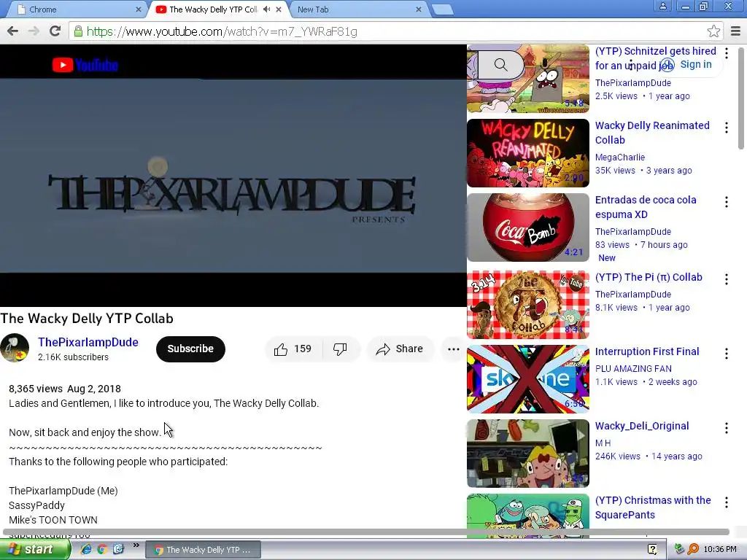The image size is (747, 560).
Task: Close the New Tab tab
Action: (x=418, y=9)
